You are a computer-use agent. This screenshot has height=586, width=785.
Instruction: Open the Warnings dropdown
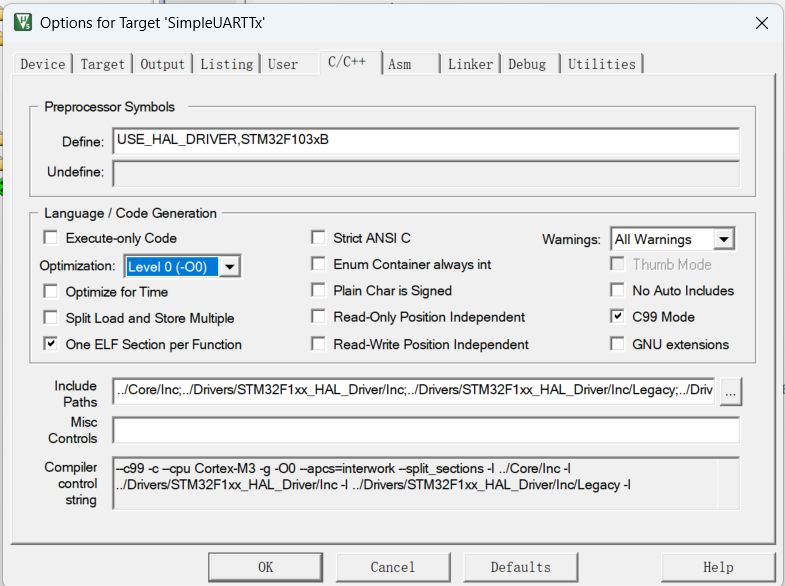723,239
